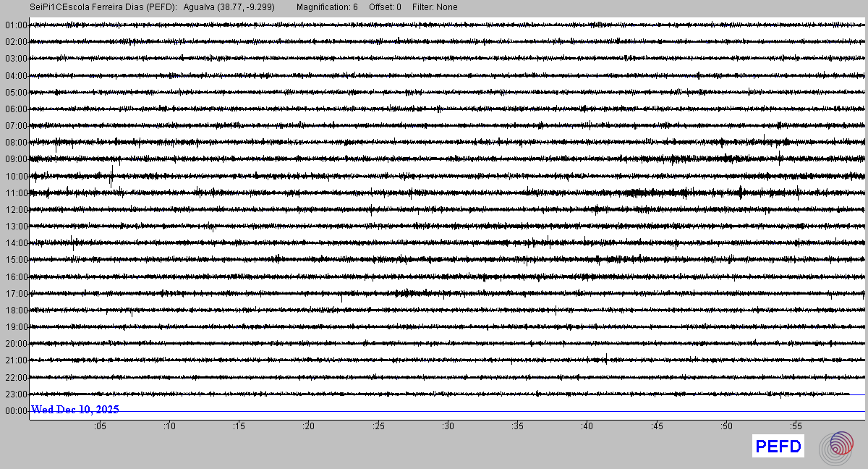Select the 01:00 hour row label
The height and width of the screenshot is (469, 868).
click(x=16, y=25)
